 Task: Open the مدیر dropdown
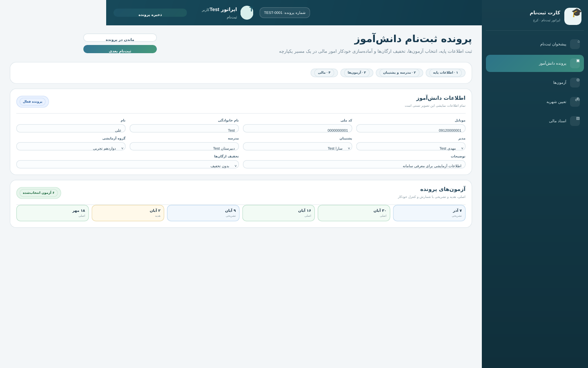411,146
